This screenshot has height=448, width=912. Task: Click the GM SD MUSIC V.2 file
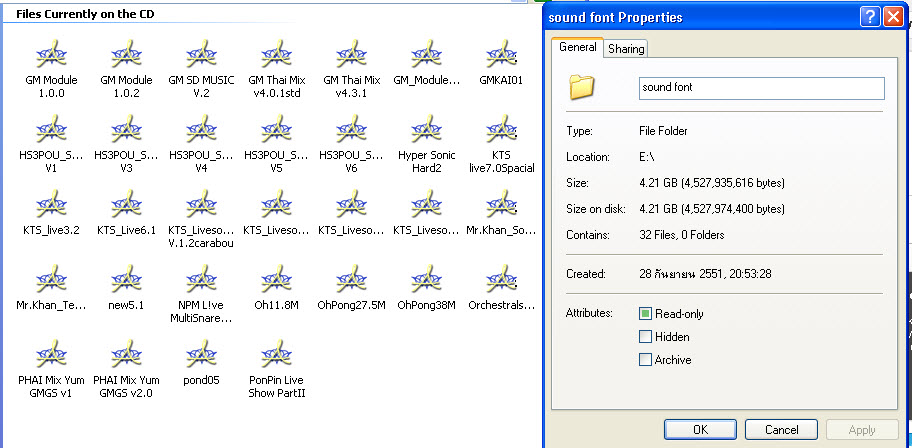(x=201, y=70)
